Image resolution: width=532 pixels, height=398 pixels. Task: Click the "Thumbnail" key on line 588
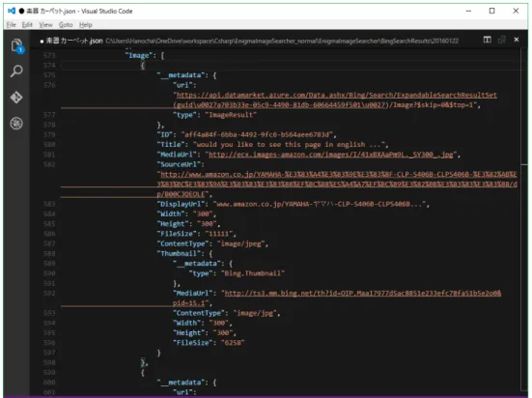pos(181,254)
